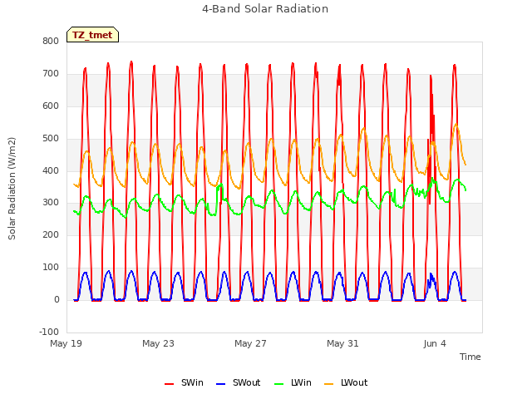Click the 600 y-axis tick label
The image size is (532, 399).
(51, 106)
